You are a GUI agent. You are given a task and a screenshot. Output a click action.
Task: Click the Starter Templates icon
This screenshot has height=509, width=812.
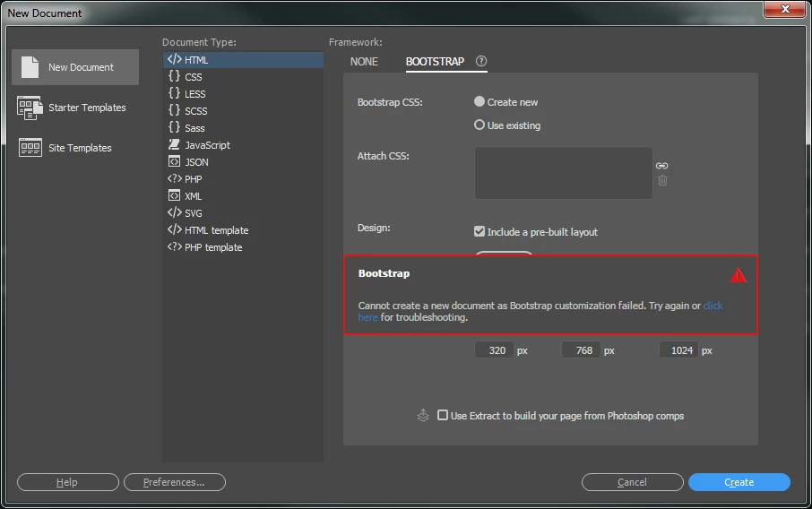coord(30,108)
